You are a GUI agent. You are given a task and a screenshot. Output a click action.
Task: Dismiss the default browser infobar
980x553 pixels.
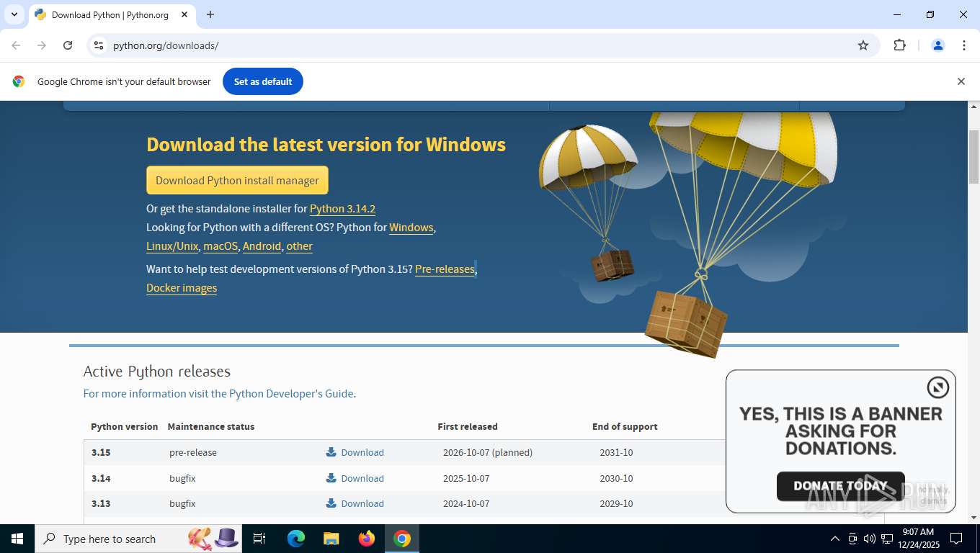coord(961,81)
